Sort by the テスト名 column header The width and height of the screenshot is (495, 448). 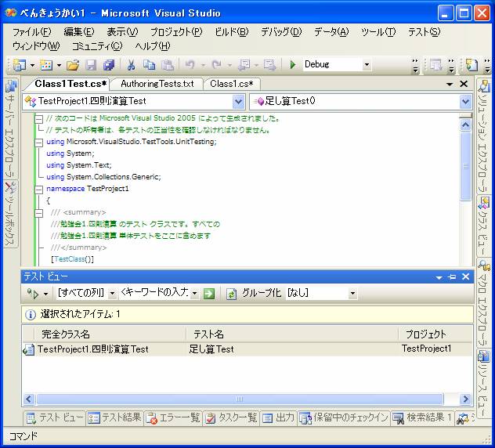291,334
